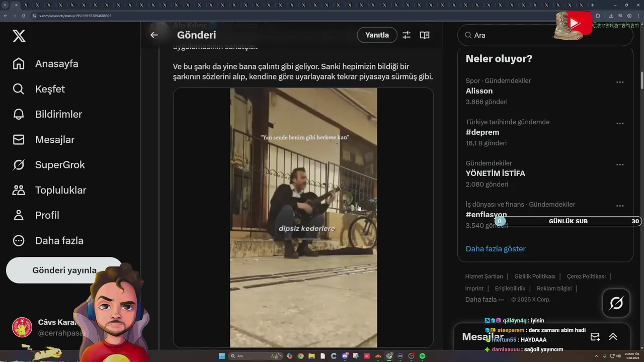Image resolution: width=644 pixels, height=362 pixels.
Task: Click Gönderi yayınla button
Action: (64, 270)
